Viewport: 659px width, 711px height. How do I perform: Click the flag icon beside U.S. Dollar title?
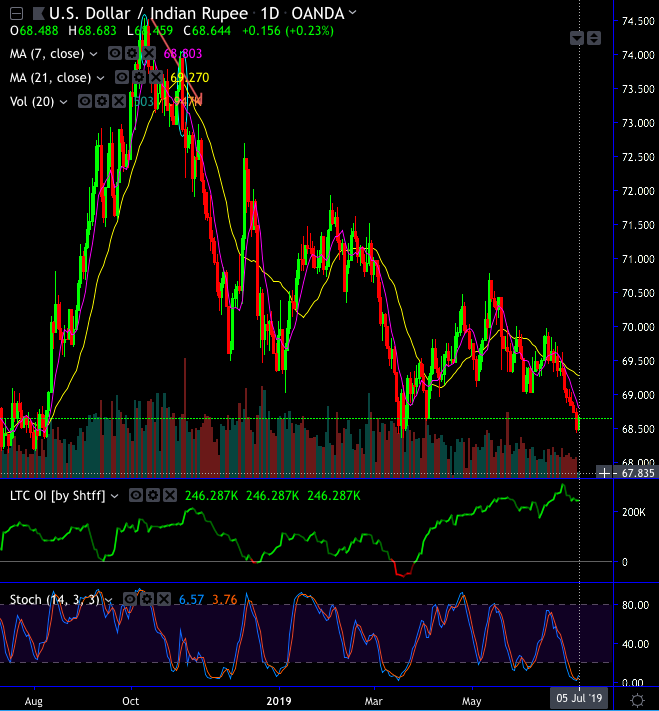[x=38, y=14]
